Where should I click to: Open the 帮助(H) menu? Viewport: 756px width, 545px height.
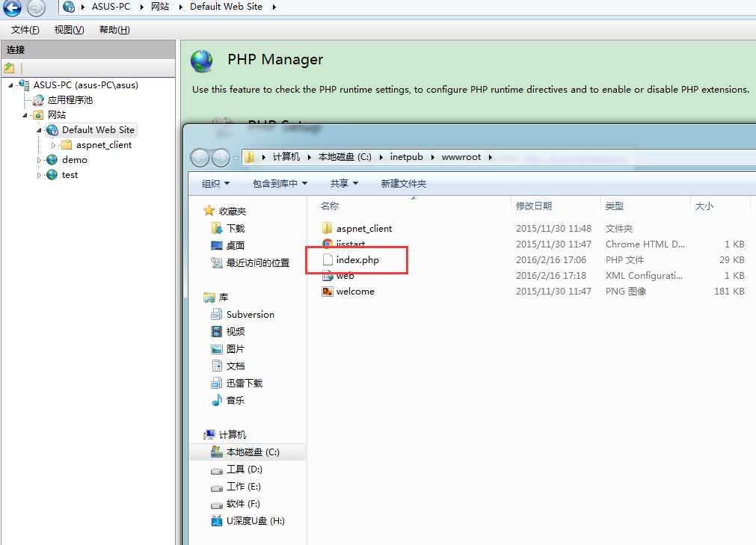(114, 30)
